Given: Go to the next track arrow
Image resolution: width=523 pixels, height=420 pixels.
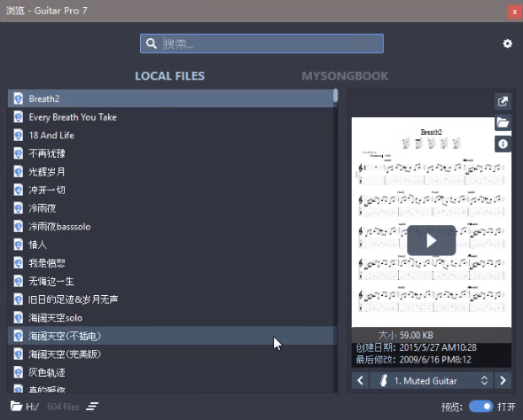Looking at the screenshot, I should point(503,380).
